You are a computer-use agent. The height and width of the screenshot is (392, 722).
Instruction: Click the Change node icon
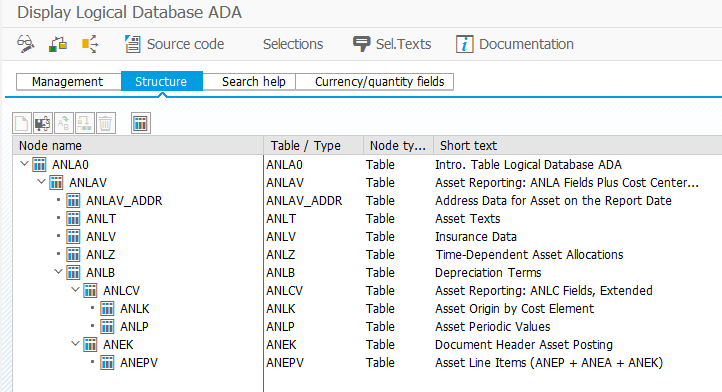(x=43, y=123)
